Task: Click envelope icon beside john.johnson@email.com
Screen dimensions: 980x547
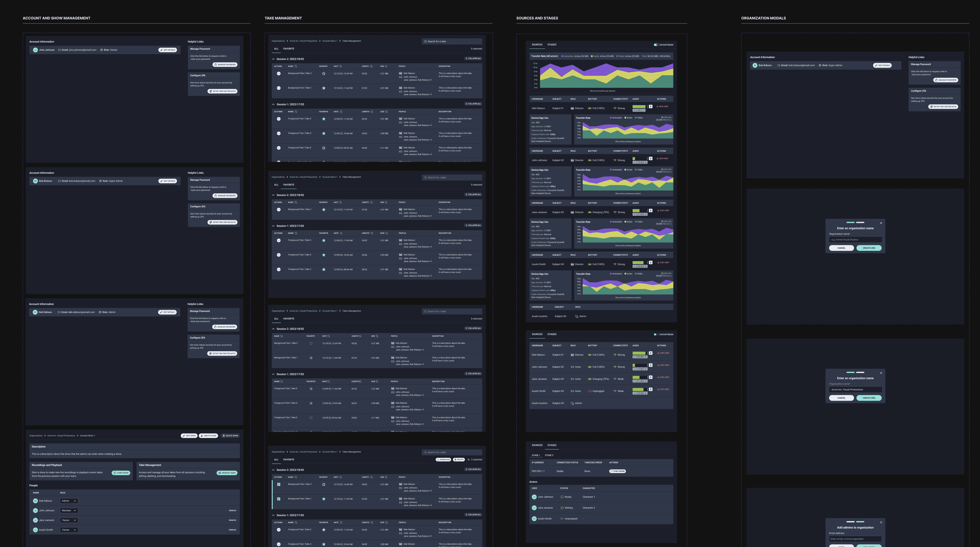Action: click(x=59, y=50)
